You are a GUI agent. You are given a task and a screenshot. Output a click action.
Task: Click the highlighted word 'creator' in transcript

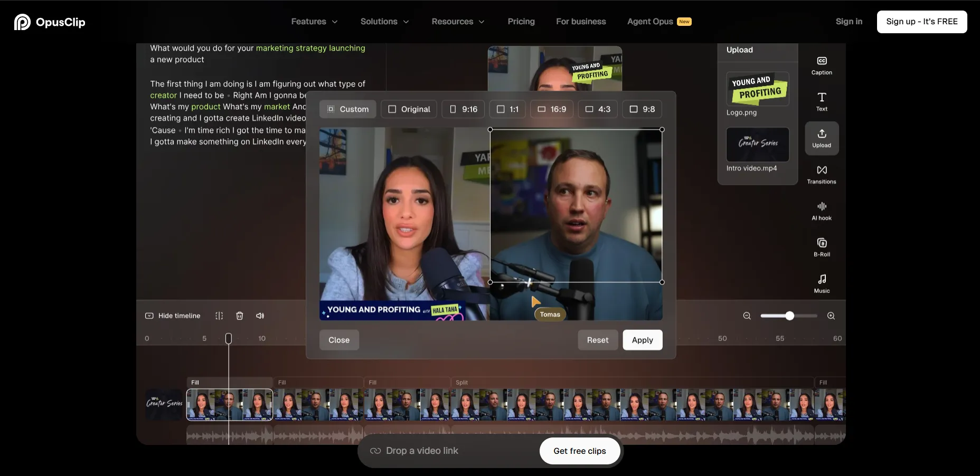pyautogui.click(x=163, y=96)
